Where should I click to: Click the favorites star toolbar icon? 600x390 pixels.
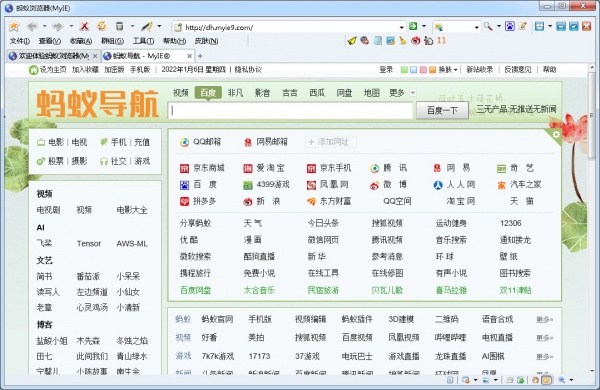tap(14, 26)
